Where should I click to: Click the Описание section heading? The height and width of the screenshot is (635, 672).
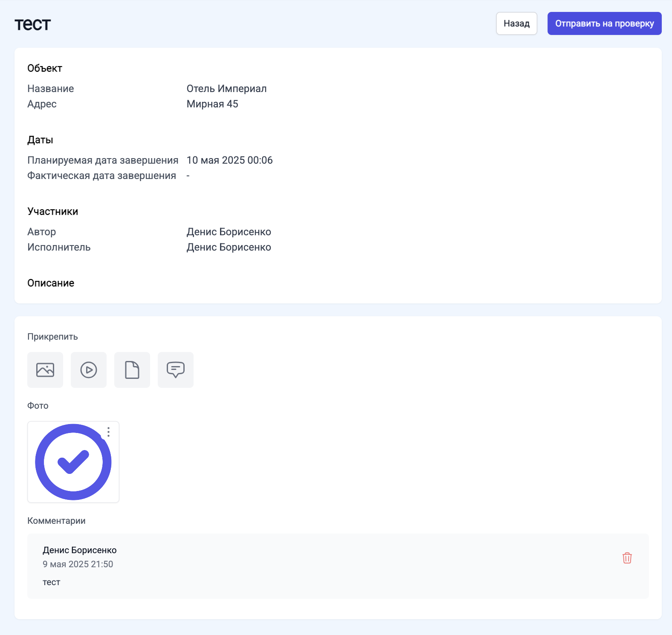(51, 283)
